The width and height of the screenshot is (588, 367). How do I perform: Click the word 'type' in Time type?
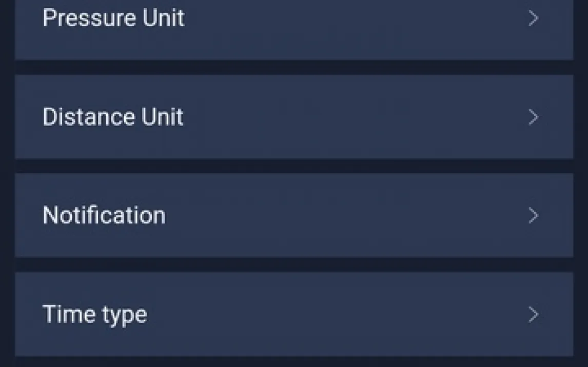click(125, 315)
